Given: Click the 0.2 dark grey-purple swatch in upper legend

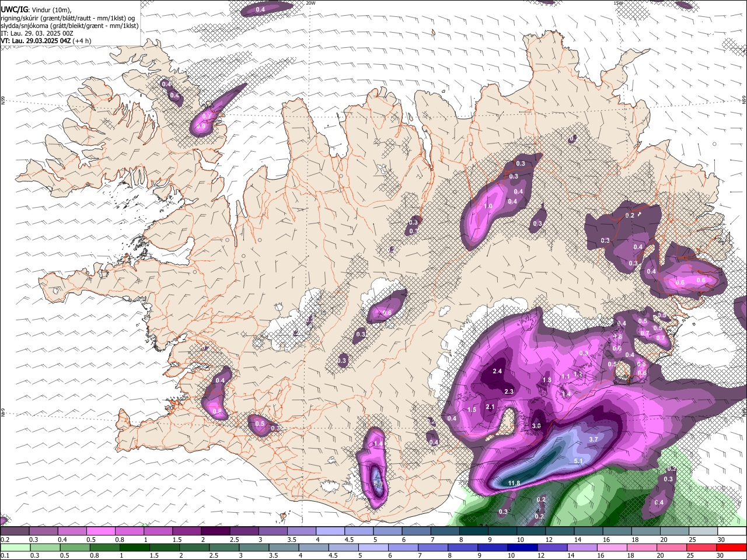Looking at the screenshot, I should click(x=15, y=531).
